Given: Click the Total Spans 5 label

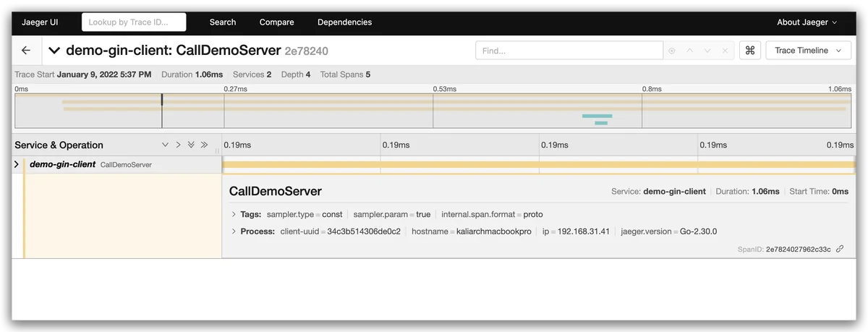Looking at the screenshot, I should (x=346, y=75).
